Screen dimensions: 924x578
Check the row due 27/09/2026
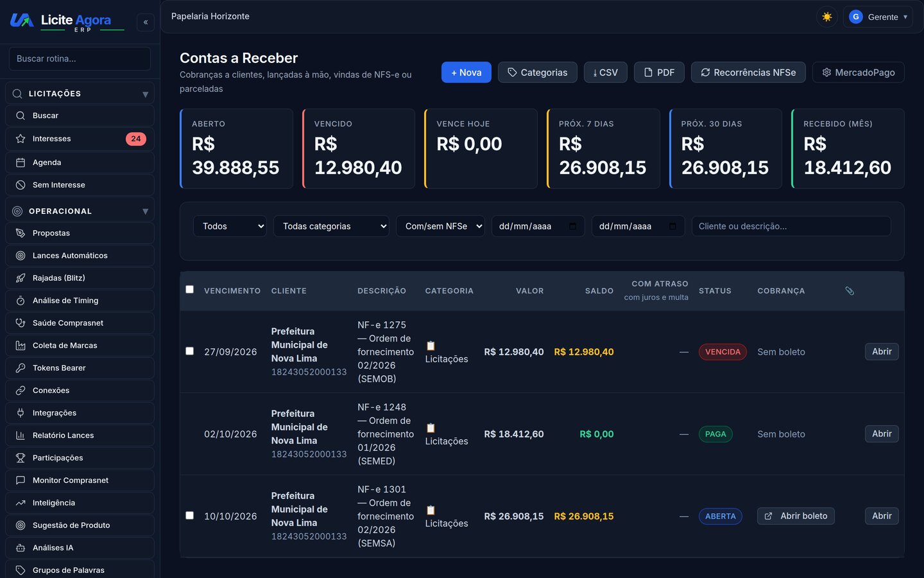point(189,351)
